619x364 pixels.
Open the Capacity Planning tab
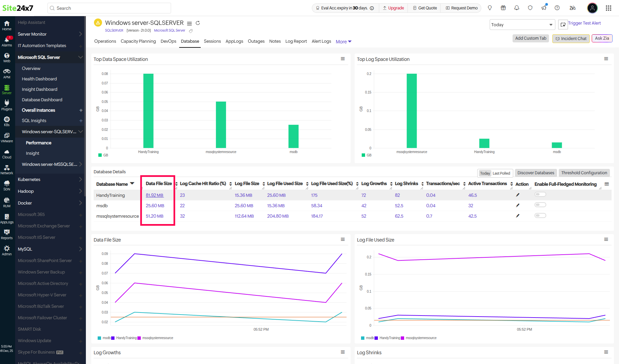click(138, 41)
